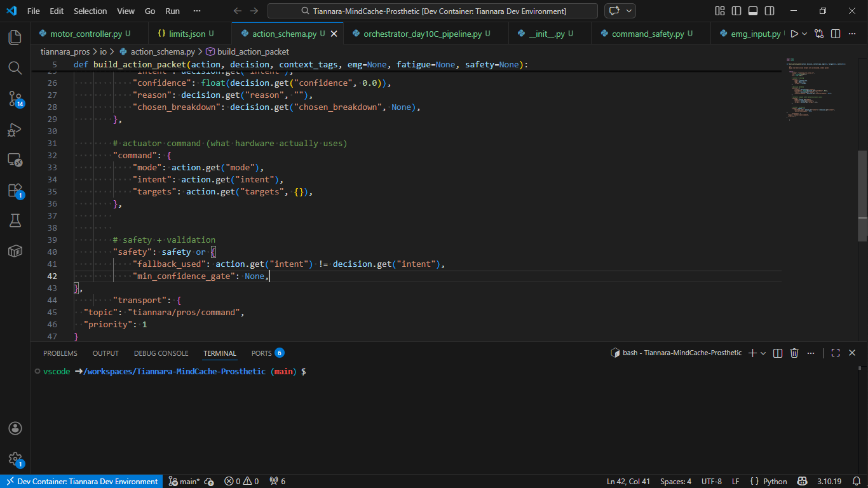Click main* to manage git branches

(x=187, y=481)
